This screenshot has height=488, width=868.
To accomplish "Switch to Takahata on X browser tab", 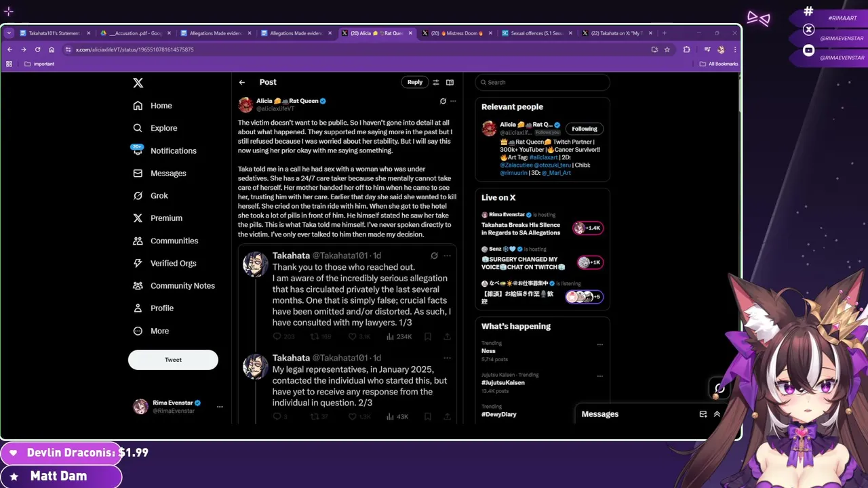I will (x=616, y=33).
